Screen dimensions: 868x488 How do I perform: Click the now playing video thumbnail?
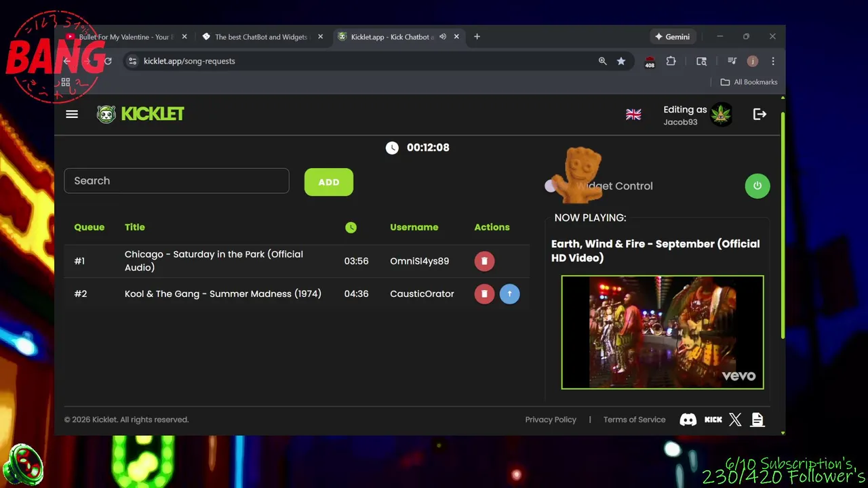(x=663, y=332)
